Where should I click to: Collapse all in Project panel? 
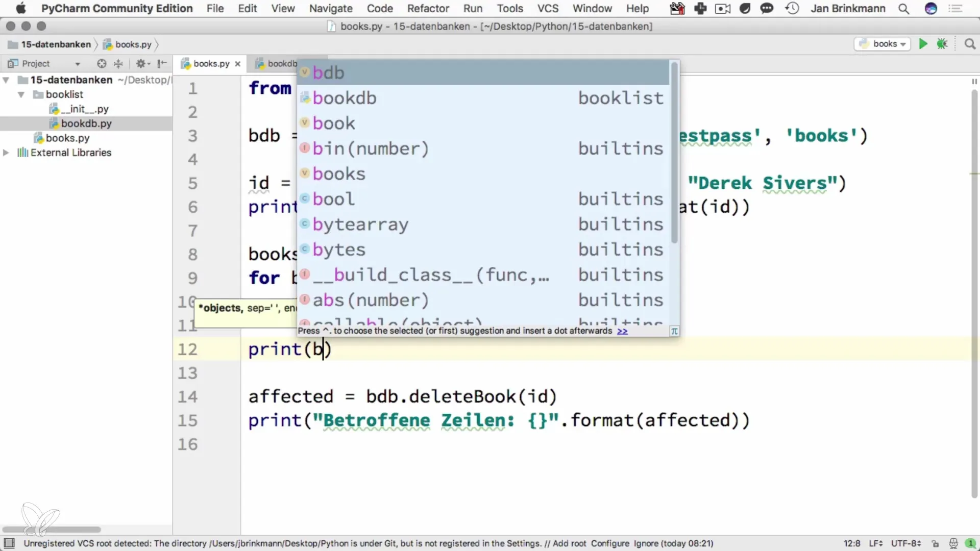tap(118, 63)
